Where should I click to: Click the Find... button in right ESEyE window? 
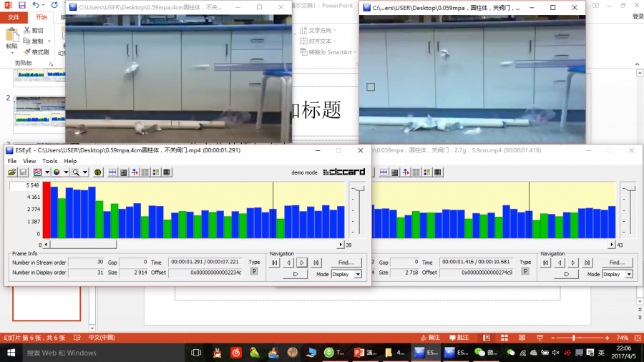[617, 263]
